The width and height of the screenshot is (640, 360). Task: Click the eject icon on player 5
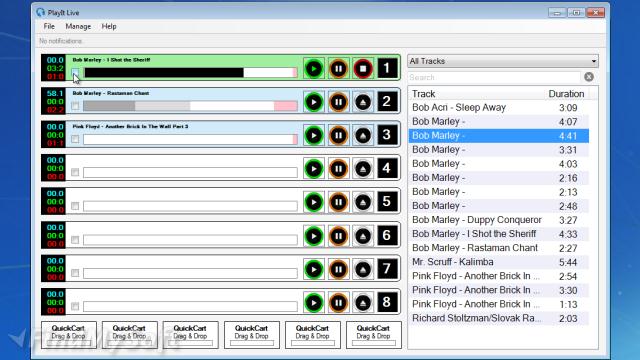tap(363, 202)
